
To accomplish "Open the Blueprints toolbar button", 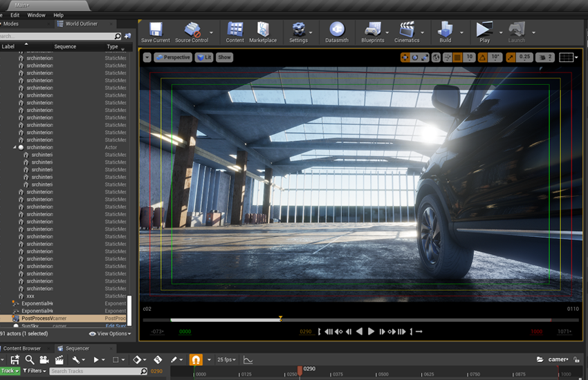I will [x=373, y=32].
